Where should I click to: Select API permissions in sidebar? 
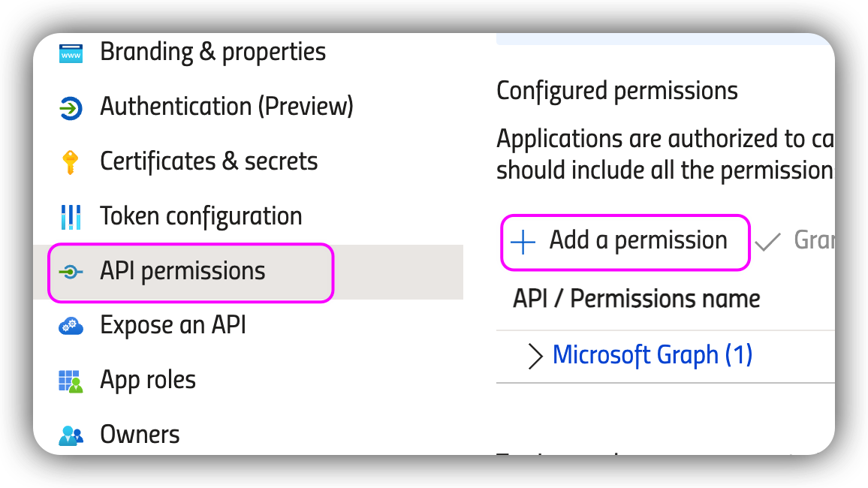(x=182, y=271)
